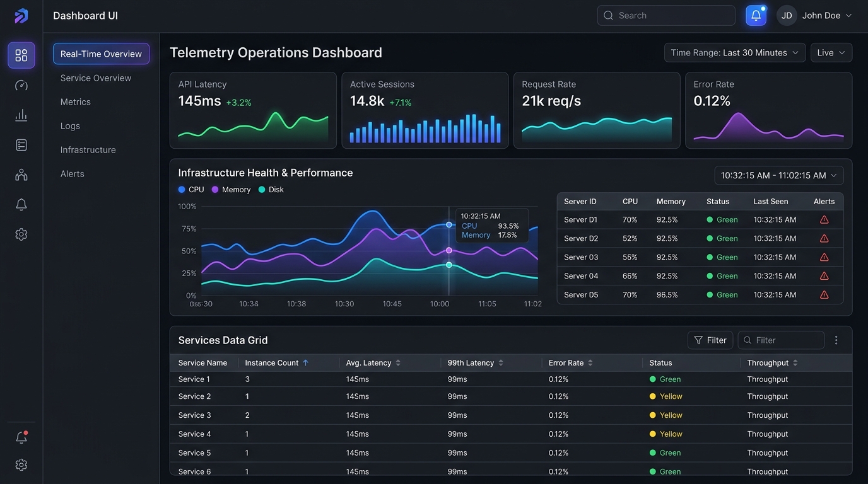Open the logs list sidebar icon
The width and height of the screenshot is (868, 484).
[x=21, y=145]
